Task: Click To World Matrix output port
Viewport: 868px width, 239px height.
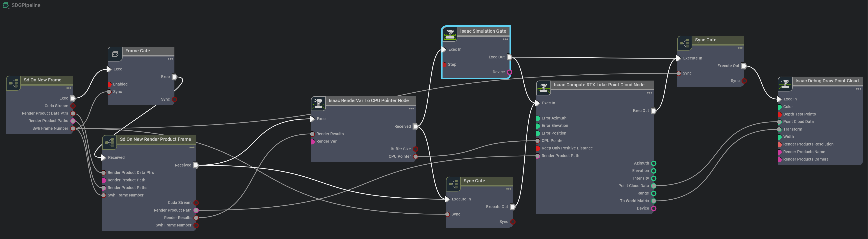Action: 654,201
